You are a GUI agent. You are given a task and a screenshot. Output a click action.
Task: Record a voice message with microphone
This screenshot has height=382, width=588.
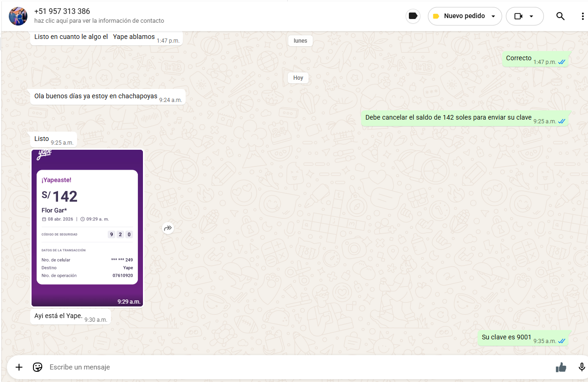tap(582, 367)
